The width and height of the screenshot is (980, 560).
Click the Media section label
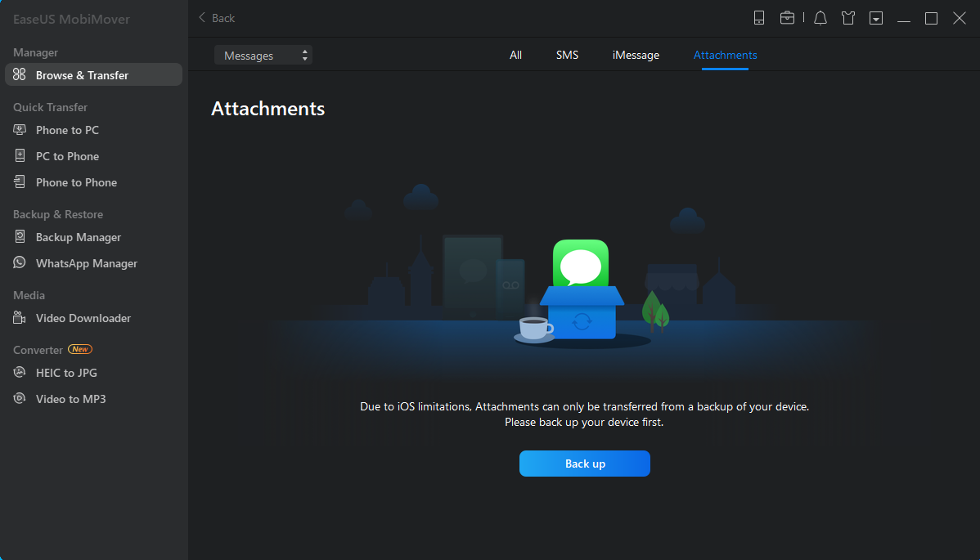pos(29,295)
